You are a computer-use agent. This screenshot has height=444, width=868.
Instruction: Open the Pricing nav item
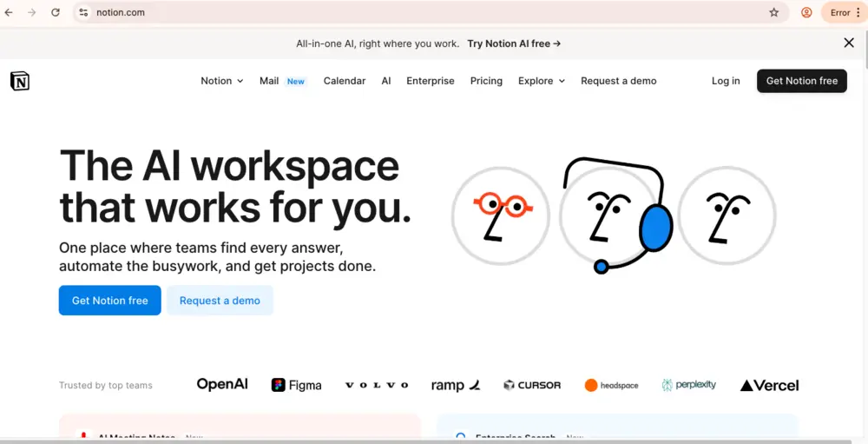tap(486, 81)
